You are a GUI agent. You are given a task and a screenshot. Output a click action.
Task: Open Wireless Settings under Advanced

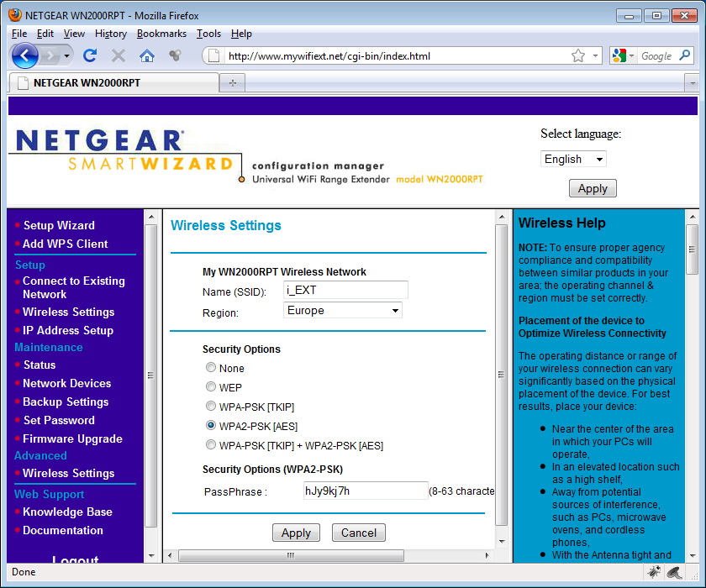68,473
